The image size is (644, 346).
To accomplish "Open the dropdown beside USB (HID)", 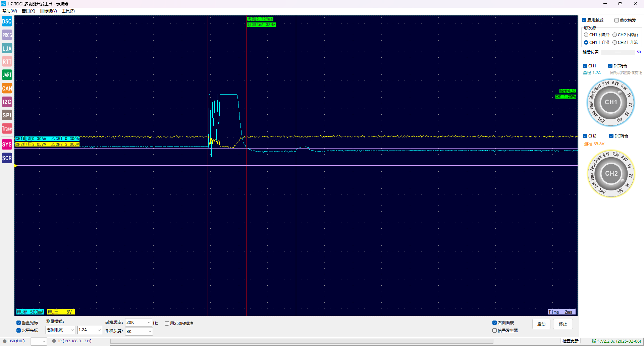I will (x=39, y=341).
